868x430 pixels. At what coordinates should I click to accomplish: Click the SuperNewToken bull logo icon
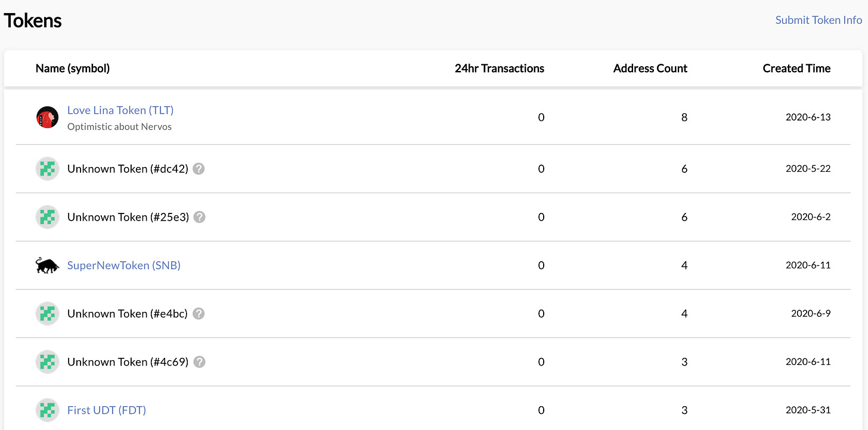[47, 265]
